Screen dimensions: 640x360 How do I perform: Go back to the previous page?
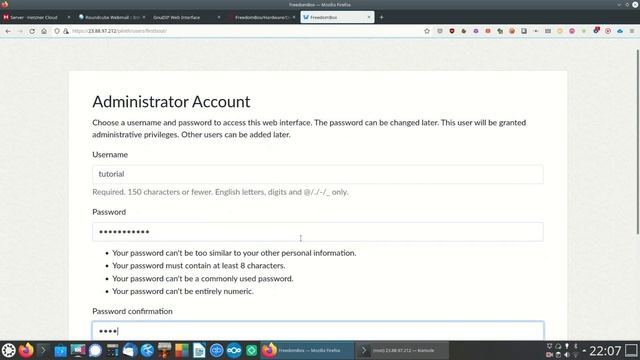click(x=8, y=31)
